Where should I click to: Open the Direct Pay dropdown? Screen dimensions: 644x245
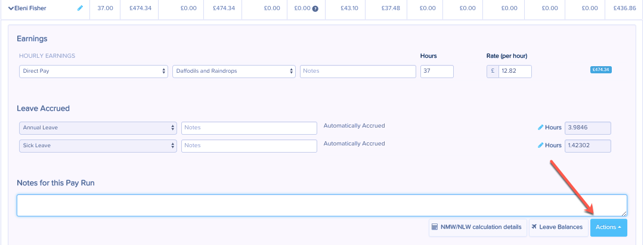pos(94,71)
